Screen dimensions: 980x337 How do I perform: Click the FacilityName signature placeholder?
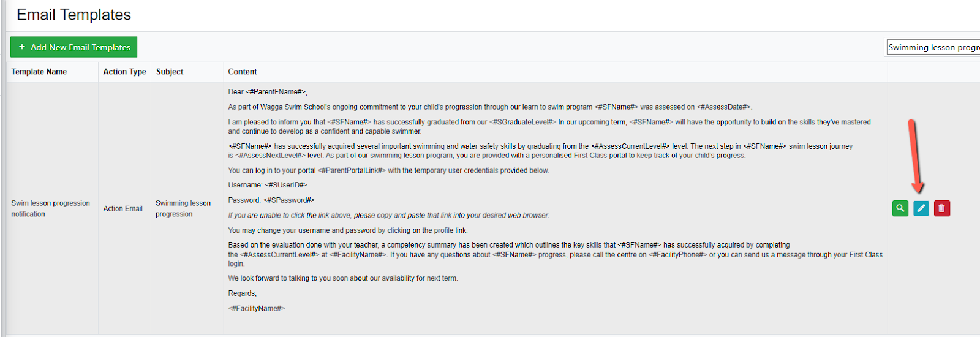[x=257, y=308]
